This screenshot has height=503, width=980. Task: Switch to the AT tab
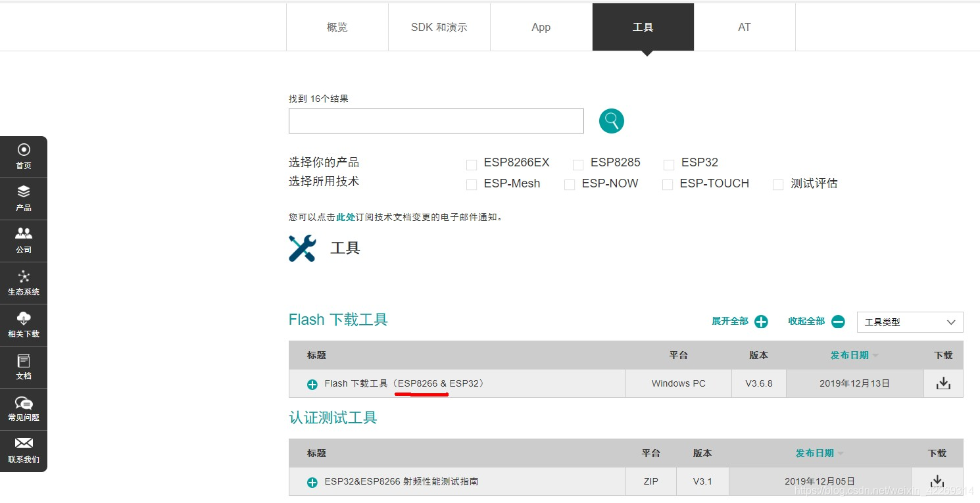(x=744, y=27)
